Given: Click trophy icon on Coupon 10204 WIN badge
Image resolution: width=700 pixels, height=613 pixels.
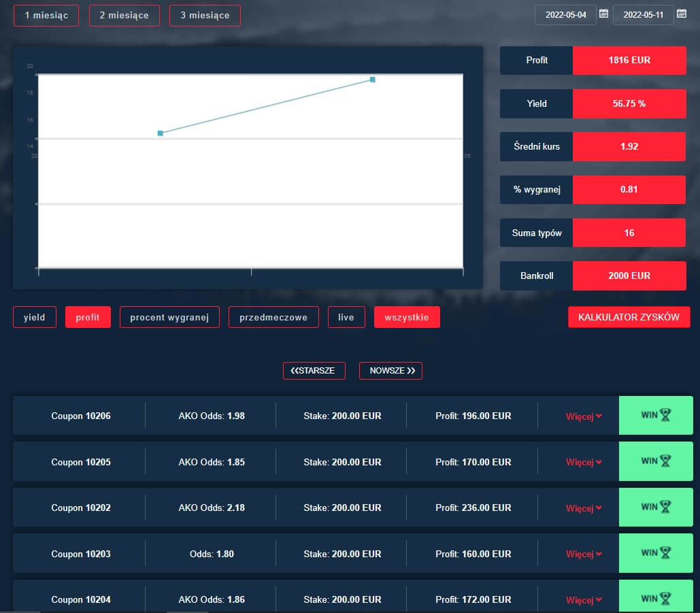Looking at the screenshot, I should pos(665,599).
